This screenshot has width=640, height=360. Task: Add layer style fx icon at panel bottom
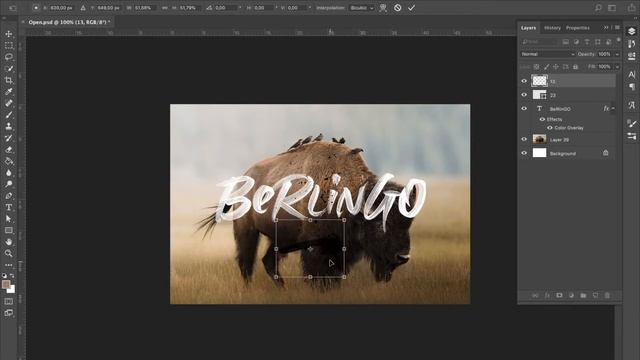click(547, 295)
